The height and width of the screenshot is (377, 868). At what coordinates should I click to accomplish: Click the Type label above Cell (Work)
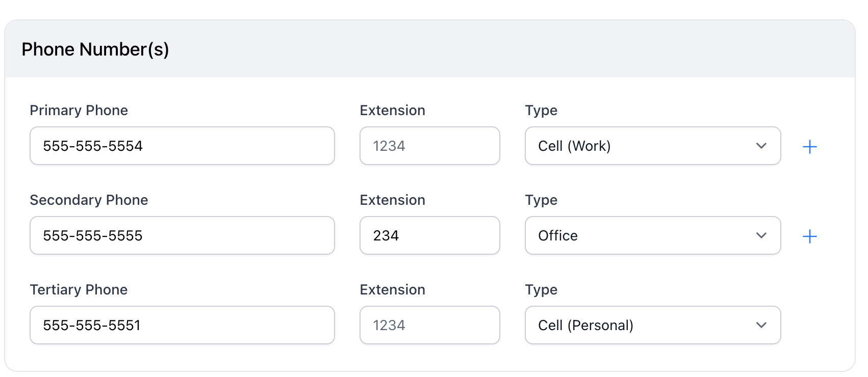pyautogui.click(x=541, y=111)
